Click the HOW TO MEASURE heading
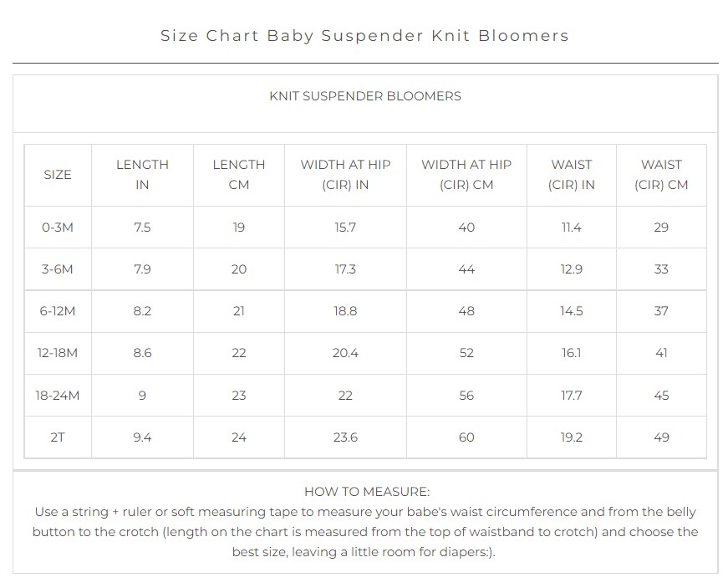Screen dimensions: 728x588 (367, 491)
